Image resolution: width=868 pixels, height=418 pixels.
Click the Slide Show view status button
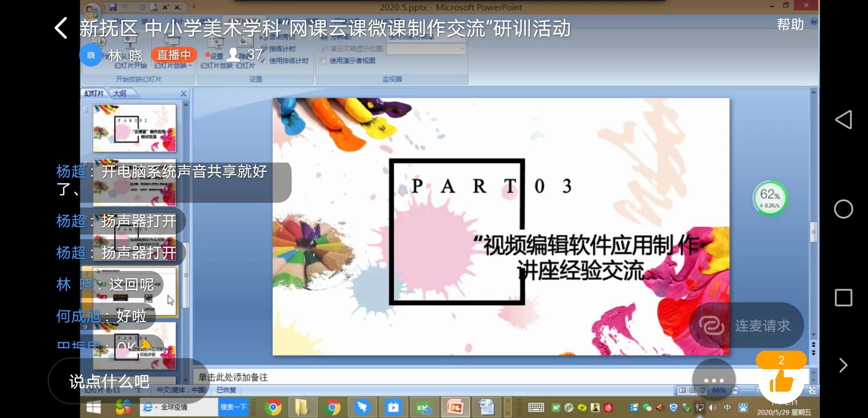(702, 390)
